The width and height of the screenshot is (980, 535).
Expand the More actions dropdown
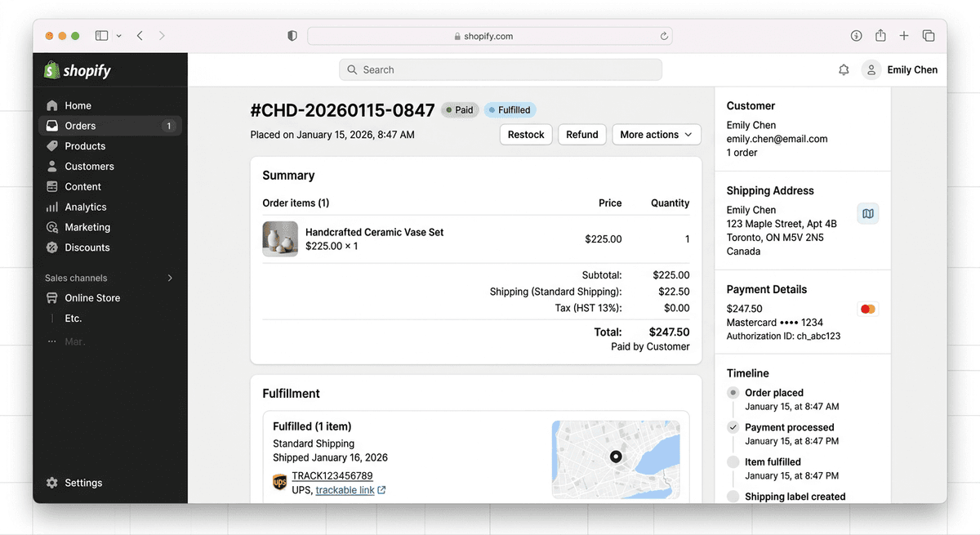pyautogui.click(x=656, y=134)
